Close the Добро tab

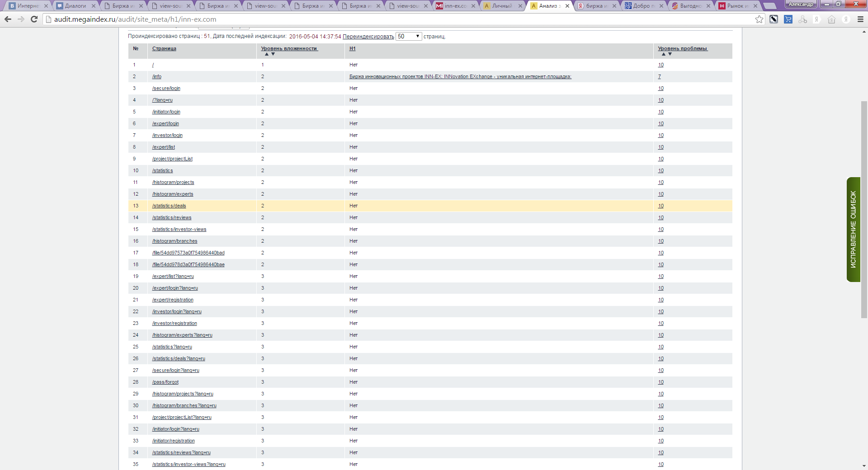tap(661, 6)
